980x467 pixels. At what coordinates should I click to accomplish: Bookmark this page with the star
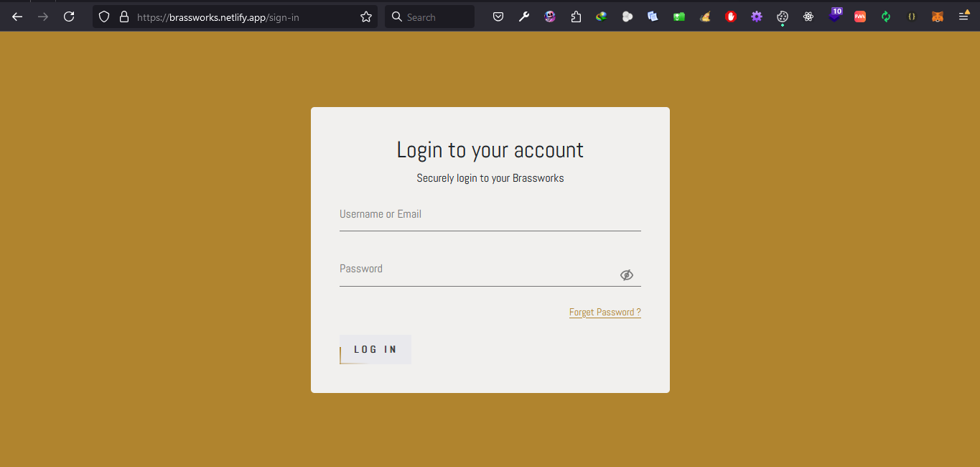(366, 17)
